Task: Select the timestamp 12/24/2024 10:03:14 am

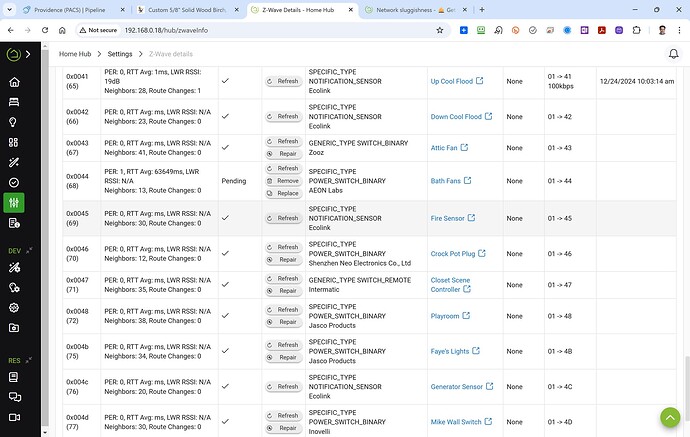Action: [x=637, y=81]
